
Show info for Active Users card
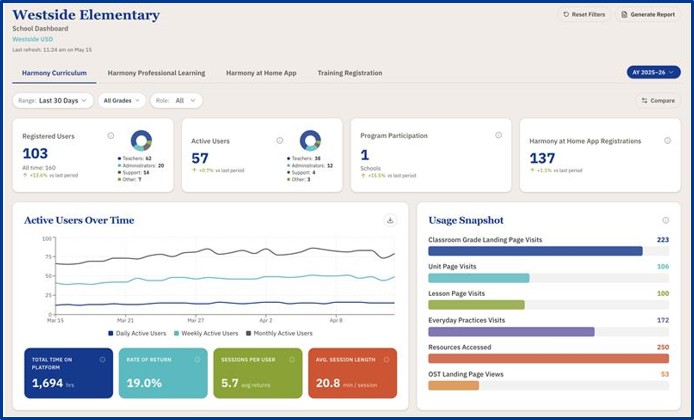coord(280,140)
